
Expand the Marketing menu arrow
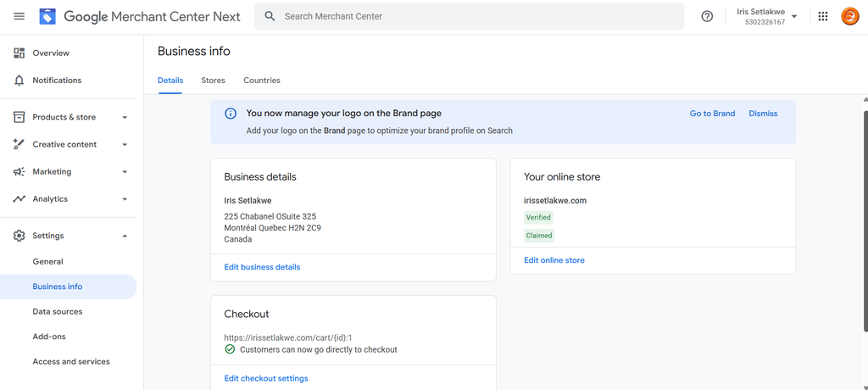(125, 172)
